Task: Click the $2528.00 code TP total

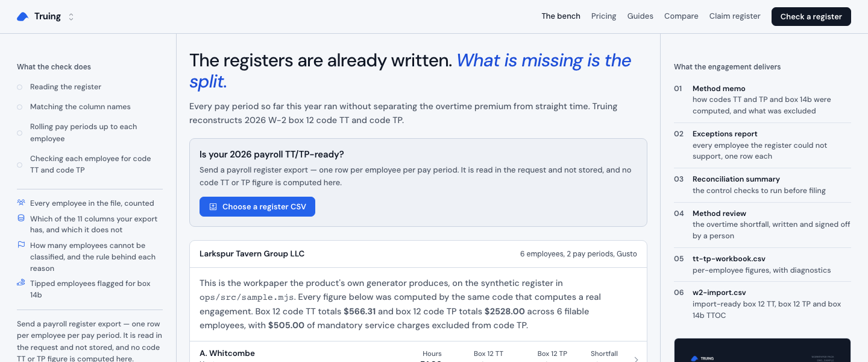Action: pos(505,311)
